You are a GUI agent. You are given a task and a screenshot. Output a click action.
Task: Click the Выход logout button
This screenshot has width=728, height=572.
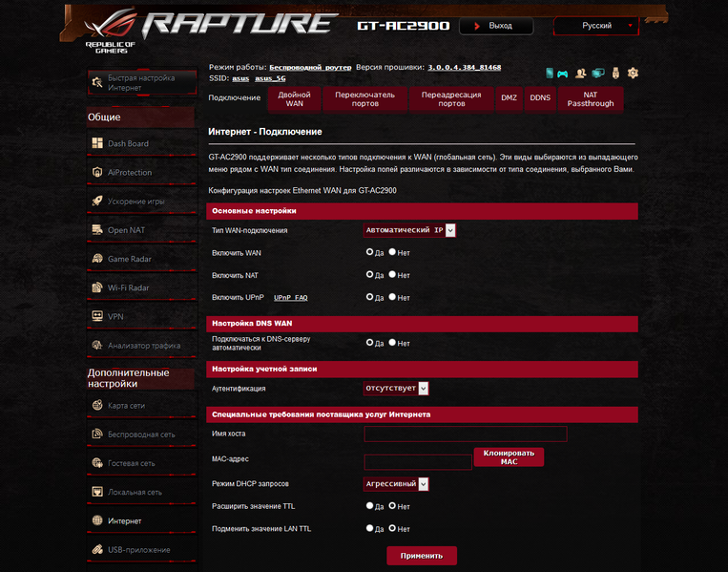pos(496,26)
